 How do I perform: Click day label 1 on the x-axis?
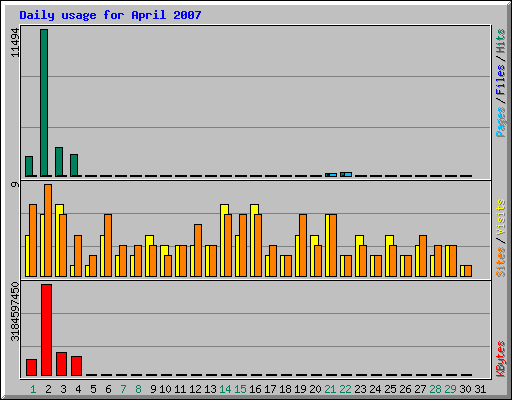click(33, 389)
